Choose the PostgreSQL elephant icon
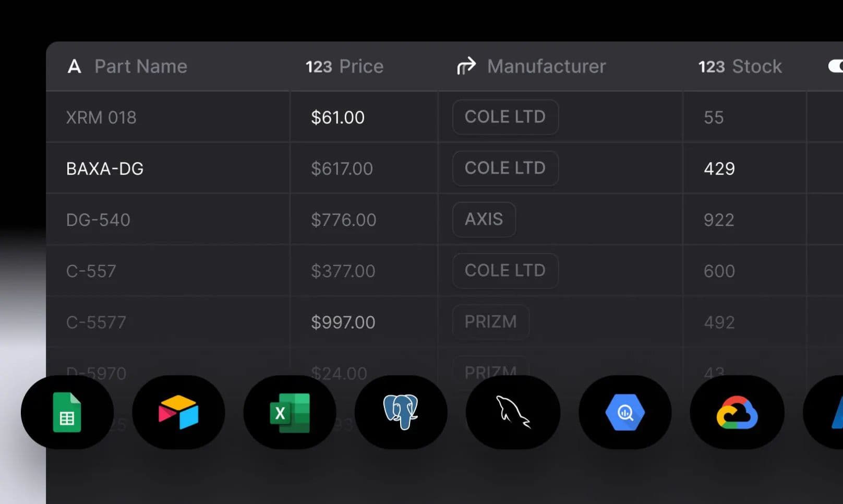 tap(401, 412)
